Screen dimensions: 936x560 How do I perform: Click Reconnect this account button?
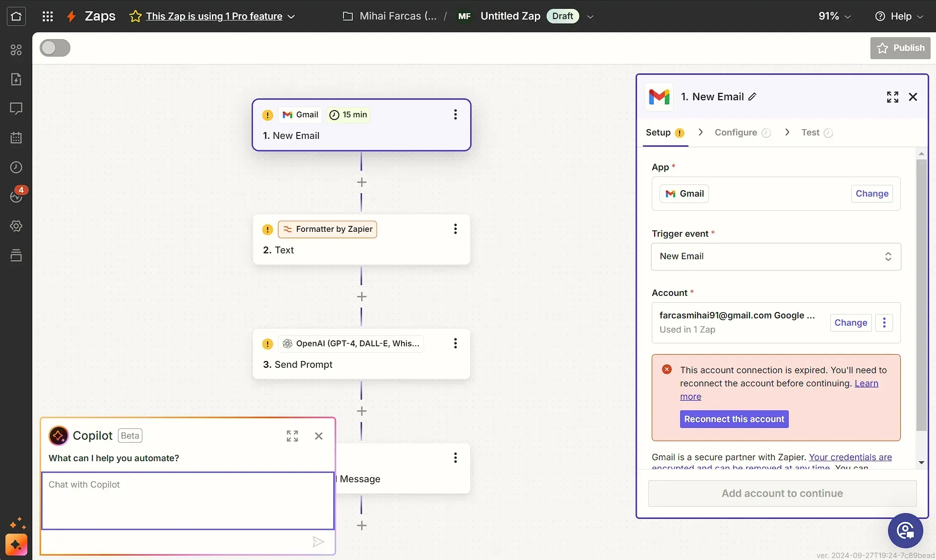(733, 419)
